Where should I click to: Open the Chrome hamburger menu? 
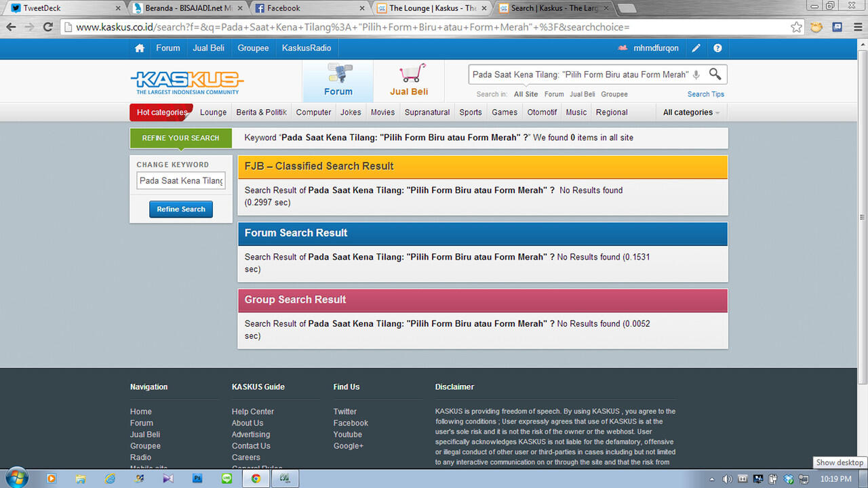856,27
